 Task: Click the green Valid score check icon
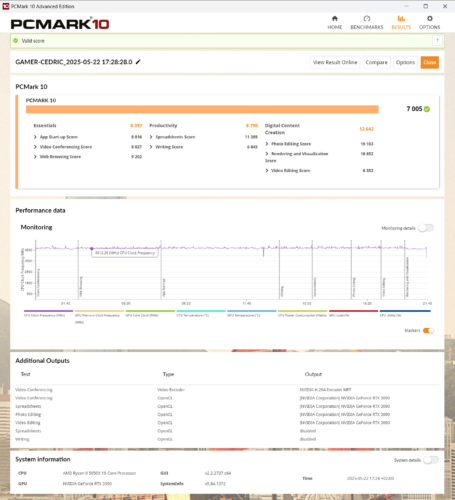[16, 41]
